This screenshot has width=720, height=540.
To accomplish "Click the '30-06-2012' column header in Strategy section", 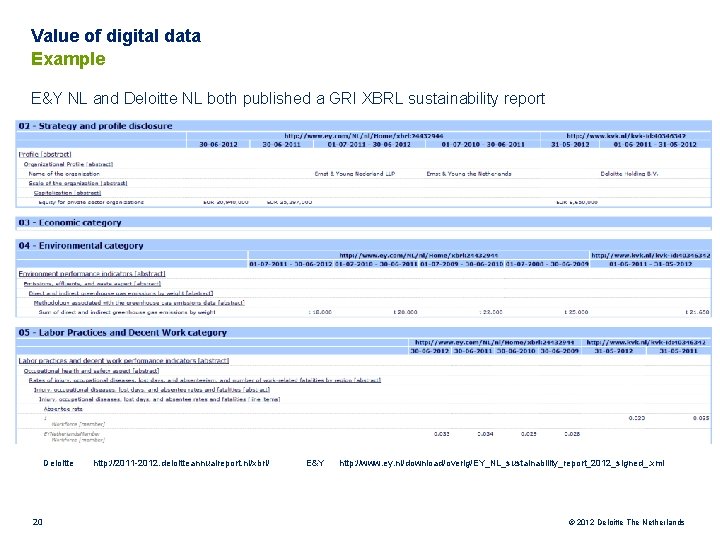I will coord(219,144).
